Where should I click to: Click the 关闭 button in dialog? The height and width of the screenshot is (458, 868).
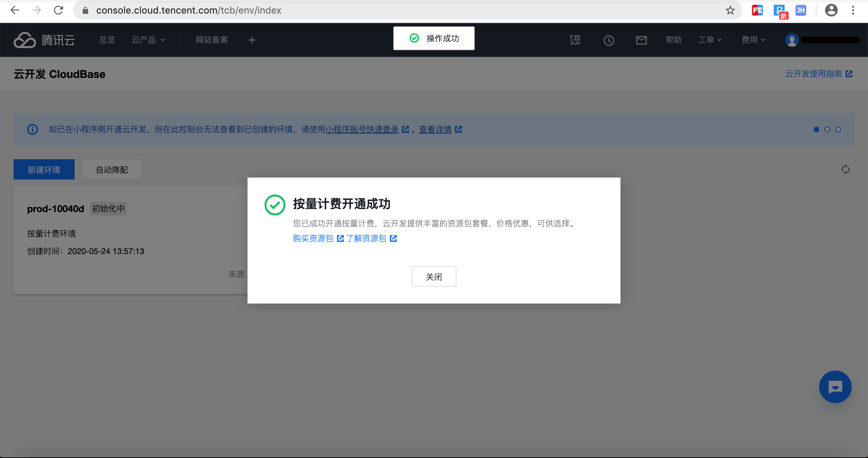(434, 276)
